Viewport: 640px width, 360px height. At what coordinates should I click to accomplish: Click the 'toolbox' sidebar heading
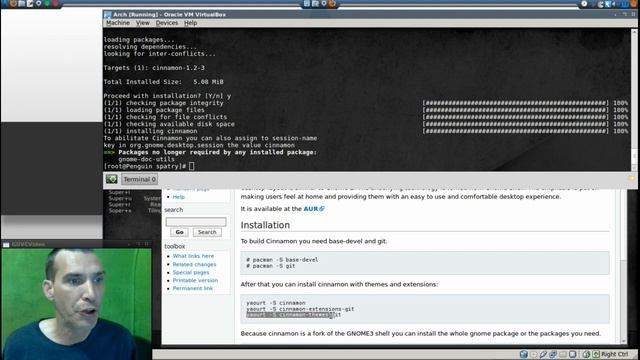coord(175,247)
